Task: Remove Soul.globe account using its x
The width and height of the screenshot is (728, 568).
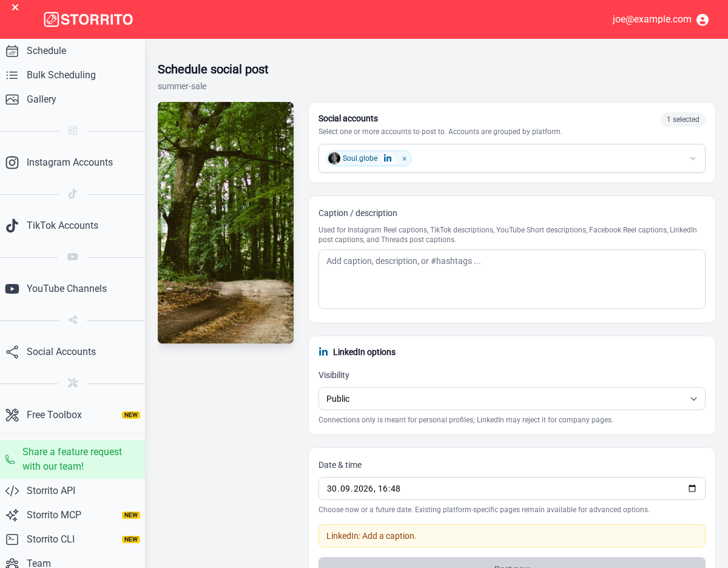Action: pyautogui.click(x=405, y=159)
